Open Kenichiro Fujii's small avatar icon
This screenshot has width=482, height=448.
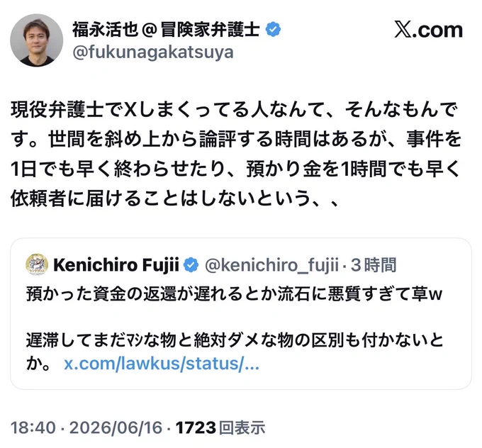pyautogui.click(x=37, y=264)
